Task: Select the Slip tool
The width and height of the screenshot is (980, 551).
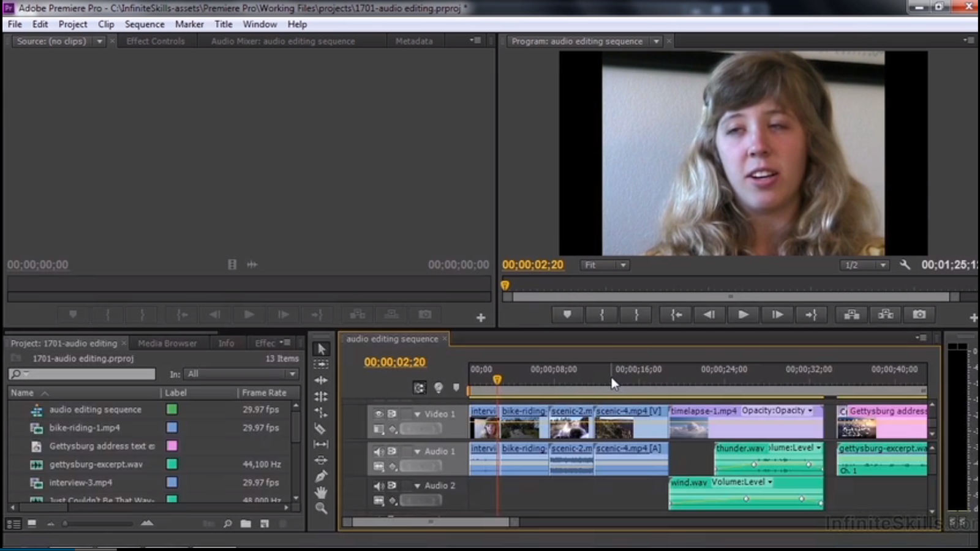Action: (x=321, y=444)
